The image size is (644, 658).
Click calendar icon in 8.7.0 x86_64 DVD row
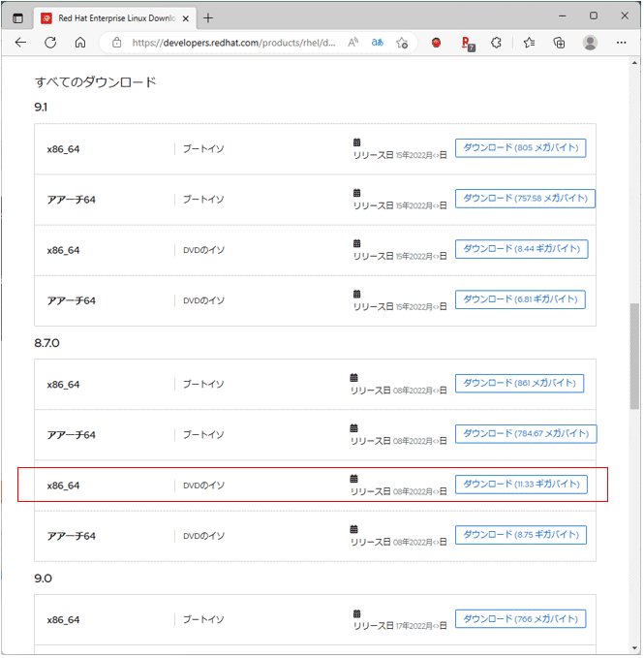[x=353, y=479]
